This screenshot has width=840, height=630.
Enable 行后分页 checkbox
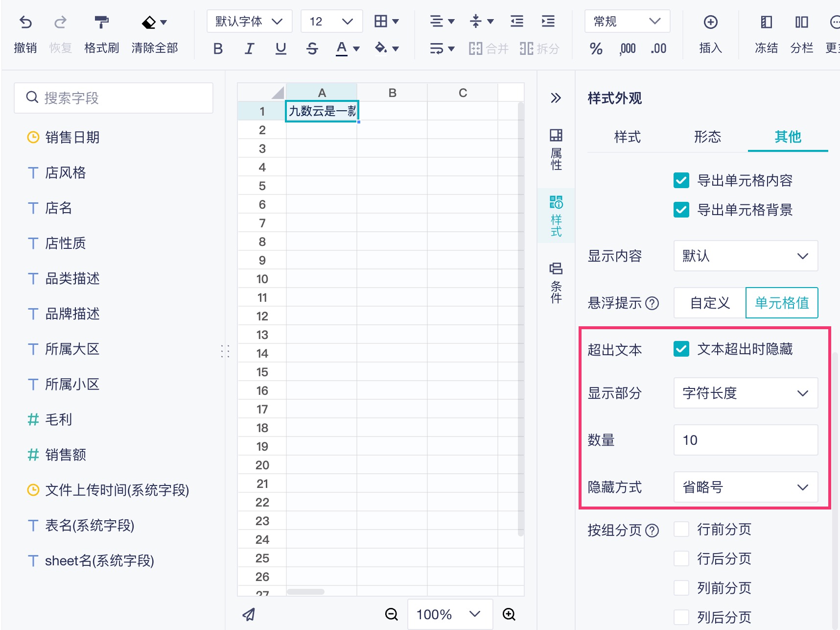pos(681,558)
